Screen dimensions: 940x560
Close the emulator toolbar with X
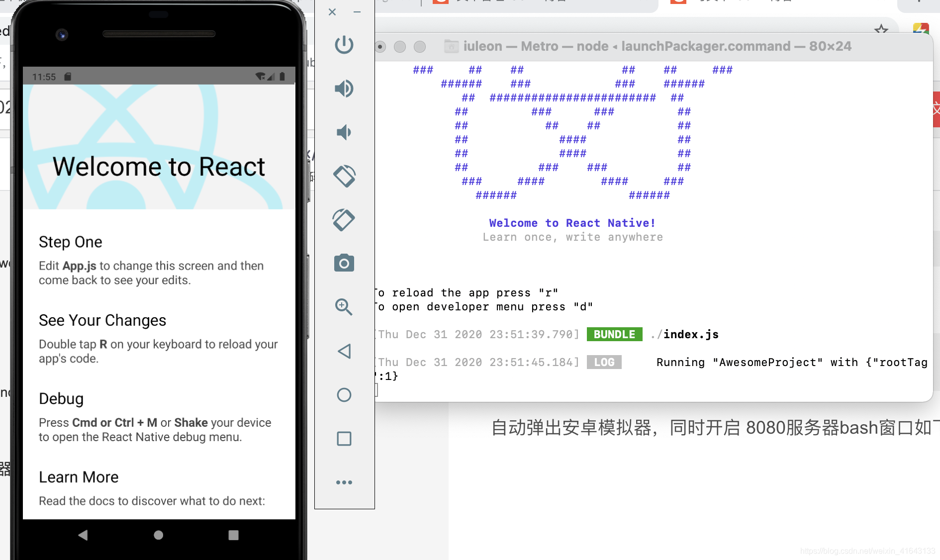tap(332, 12)
